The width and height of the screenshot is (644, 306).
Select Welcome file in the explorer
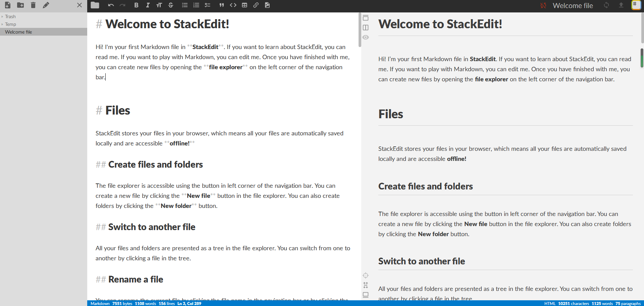click(x=44, y=32)
